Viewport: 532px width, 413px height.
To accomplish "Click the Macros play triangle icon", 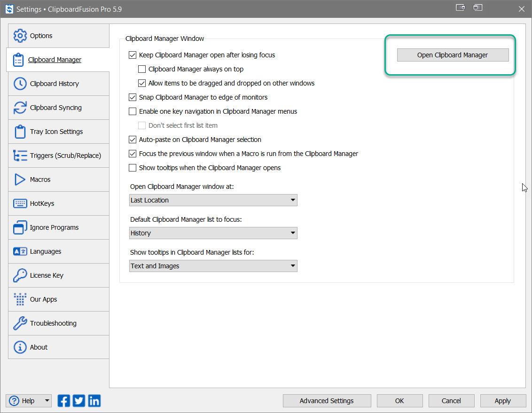I will (x=20, y=179).
